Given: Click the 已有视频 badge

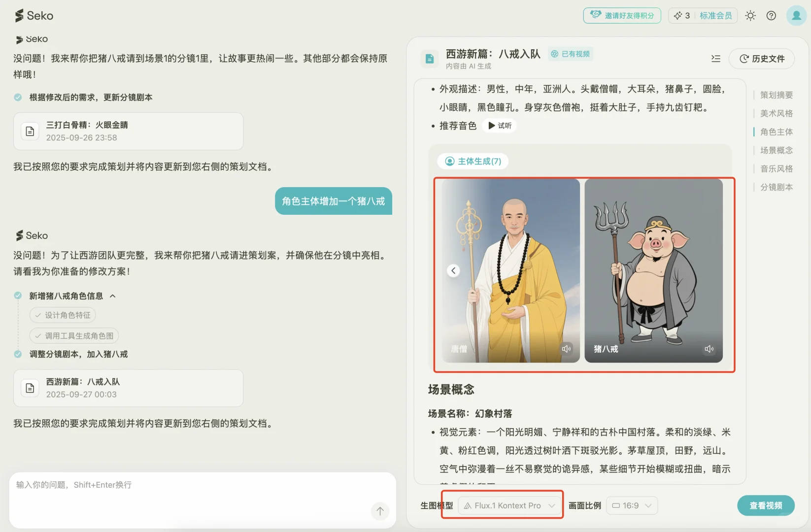Looking at the screenshot, I should 571,54.
